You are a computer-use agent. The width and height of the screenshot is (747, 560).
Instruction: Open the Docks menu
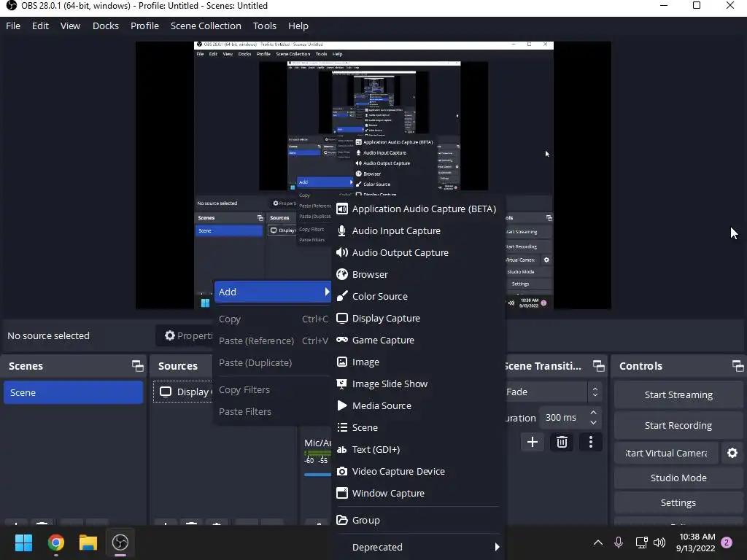(x=105, y=26)
